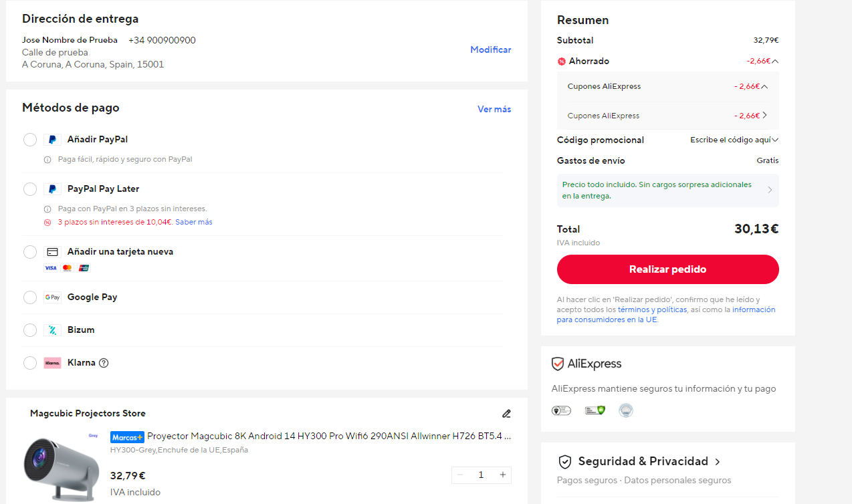Select the Añadir PayPal radio button
This screenshot has height=504, width=852.
click(30, 140)
